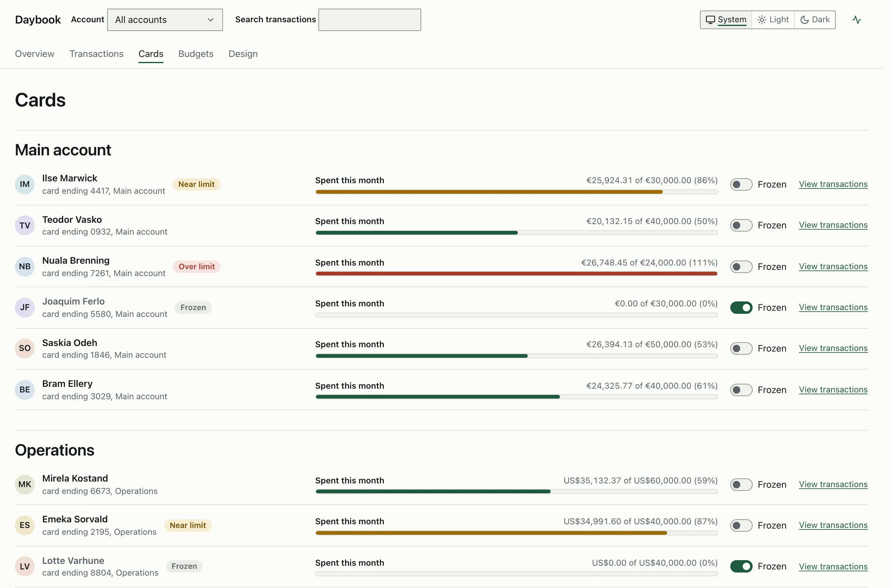
Task: Click the Frozen badge beside Joaquim Ferlo
Action: (193, 308)
